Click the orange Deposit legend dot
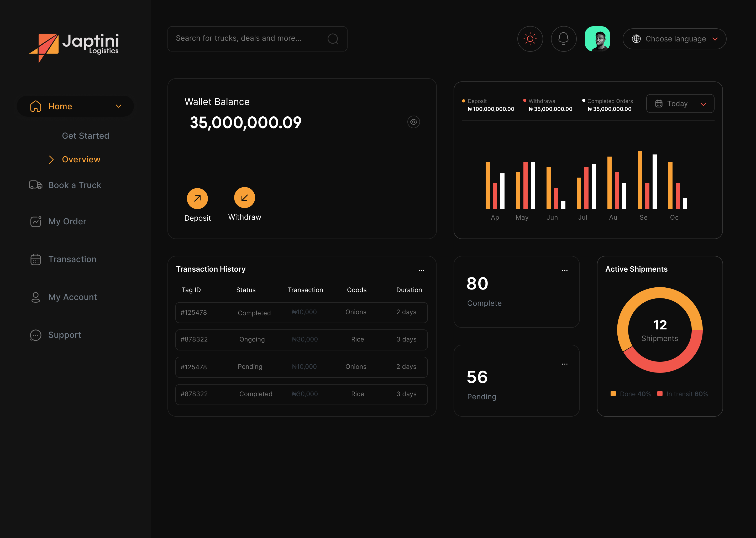This screenshot has width=756, height=538. [x=463, y=101]
